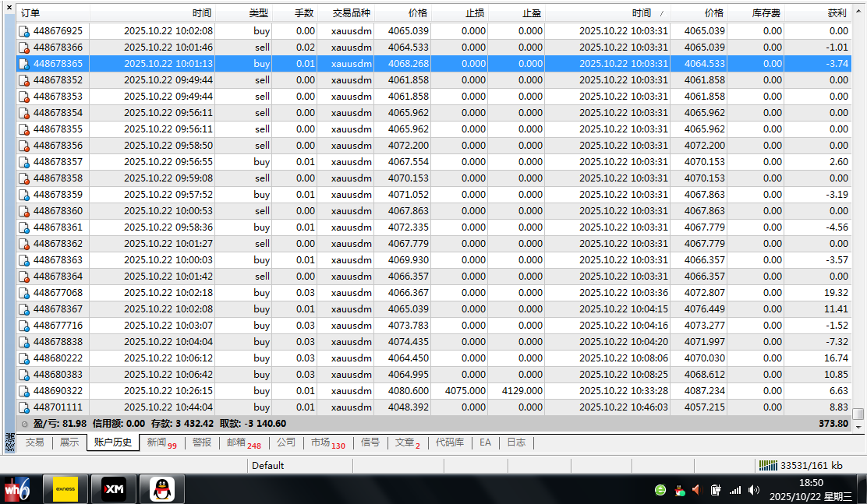Click the clock showing 18:50 in taskbar

tap(810, 483)
